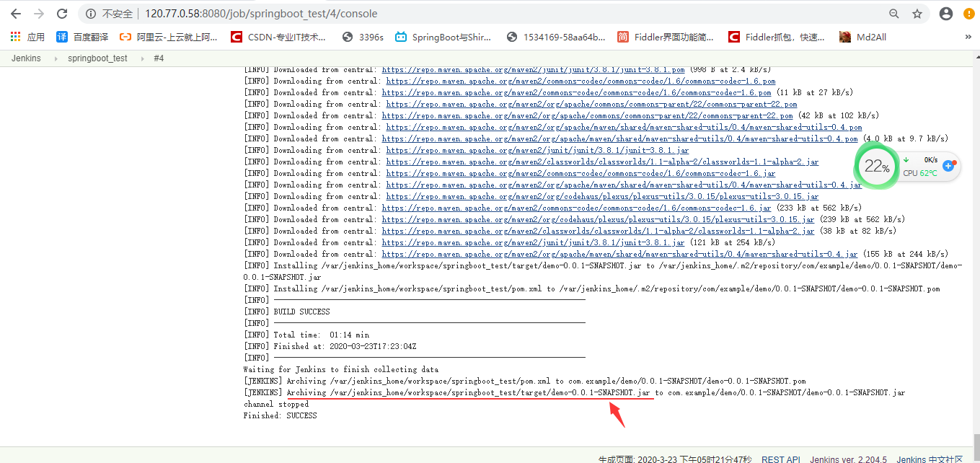Open the CSDN-专业IT技术 bookmark
The image size is (980, 463).
pyautogui.click(x=278, y=37)
